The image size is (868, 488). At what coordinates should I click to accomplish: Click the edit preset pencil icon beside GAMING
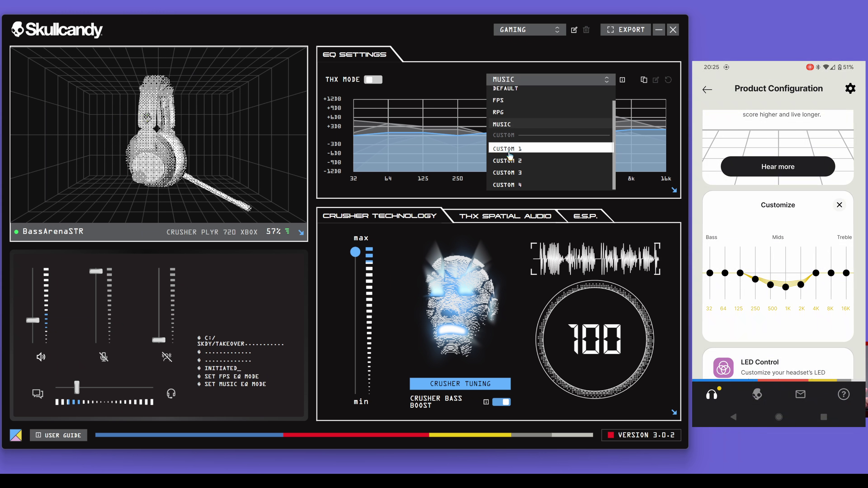574,30
